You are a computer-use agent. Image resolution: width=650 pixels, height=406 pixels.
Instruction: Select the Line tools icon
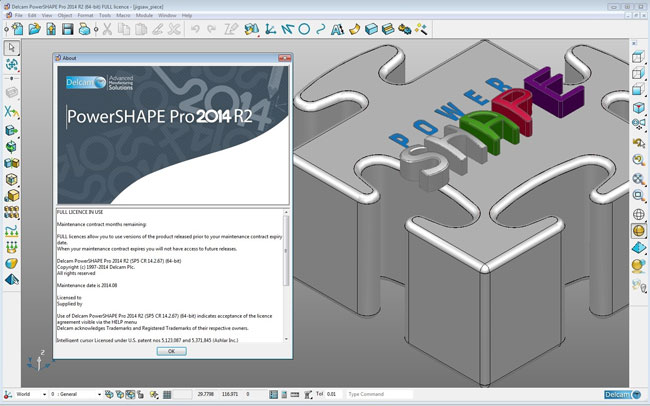pyautogui.click(x=287, y=29)
